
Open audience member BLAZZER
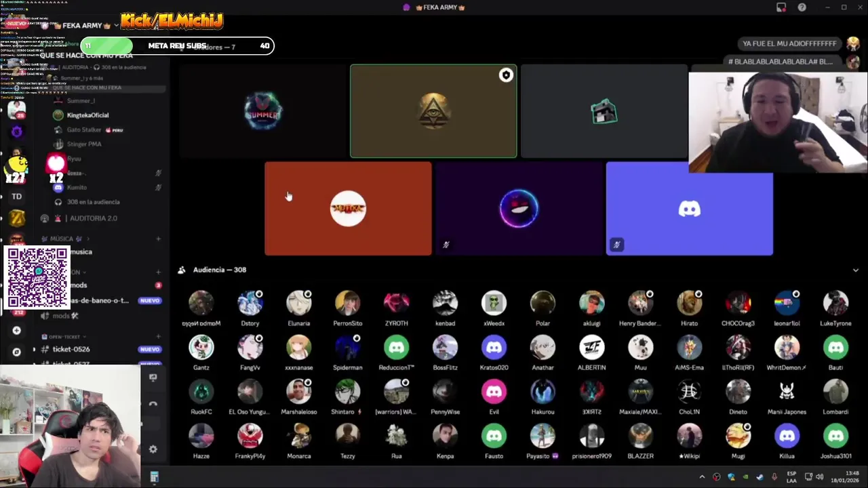(641, 441)
